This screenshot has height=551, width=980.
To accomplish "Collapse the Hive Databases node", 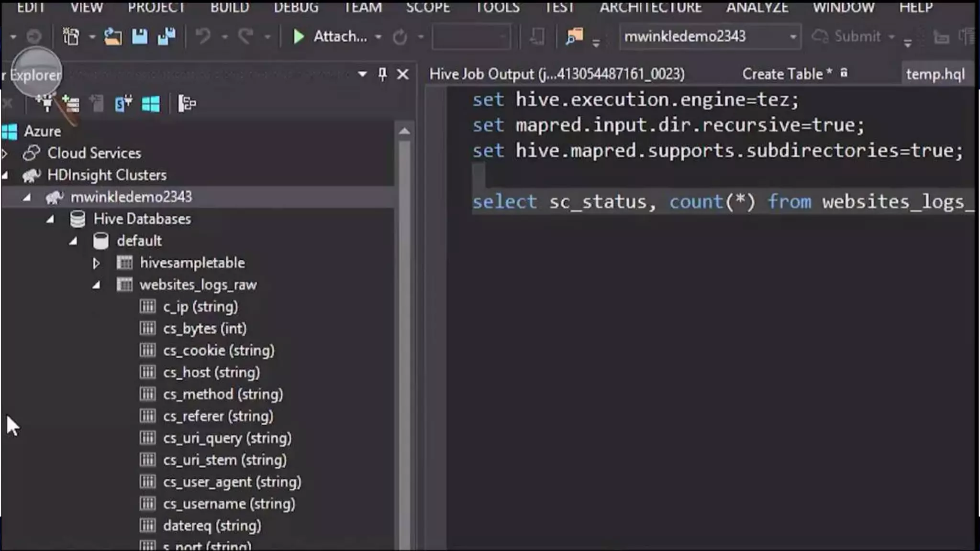I will tap(50, 219).
